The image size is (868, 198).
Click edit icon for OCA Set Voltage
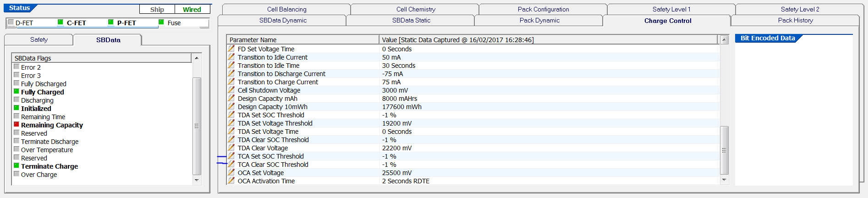[x=231, y=172]
